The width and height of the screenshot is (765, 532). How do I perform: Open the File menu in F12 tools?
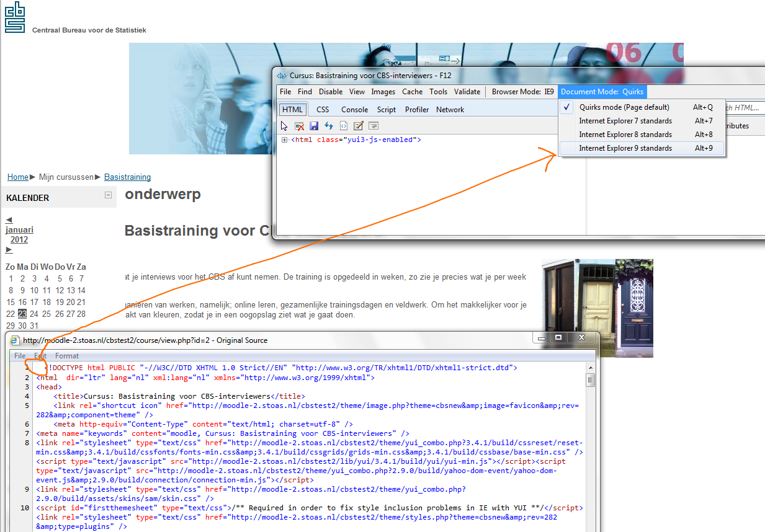click(285, 92)
